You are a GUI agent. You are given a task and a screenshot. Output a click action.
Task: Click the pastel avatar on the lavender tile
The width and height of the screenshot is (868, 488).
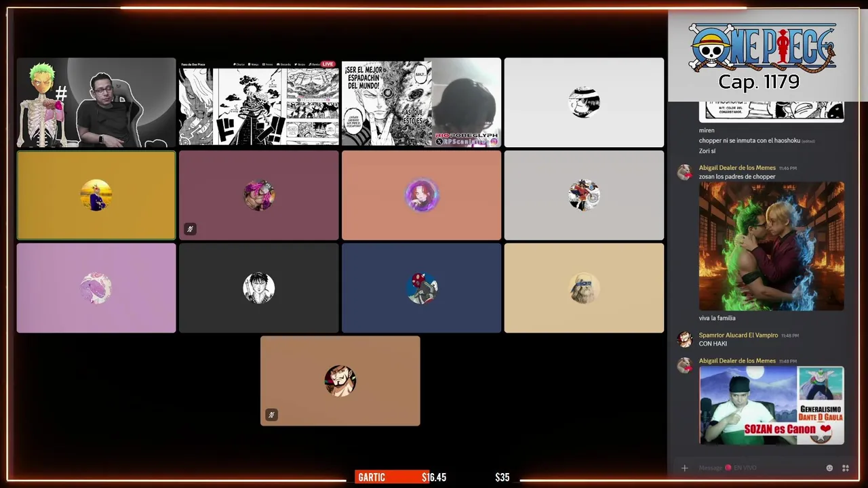coord(96,288)
